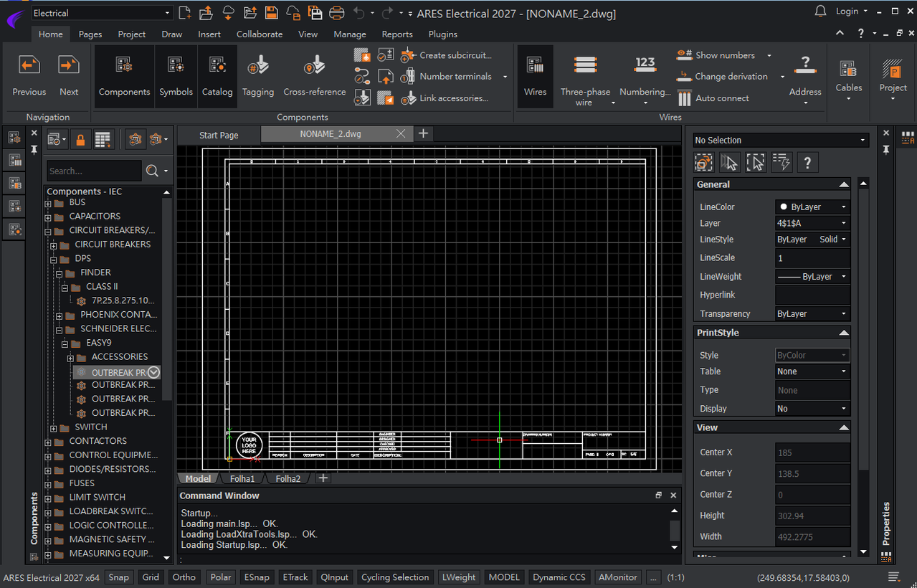Open the Cross-reference tool
Screen dimensions: 917x588
314,77
